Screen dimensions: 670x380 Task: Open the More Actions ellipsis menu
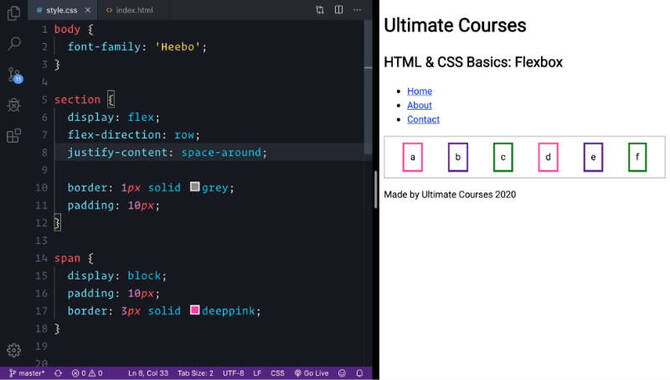pos(357,10)
